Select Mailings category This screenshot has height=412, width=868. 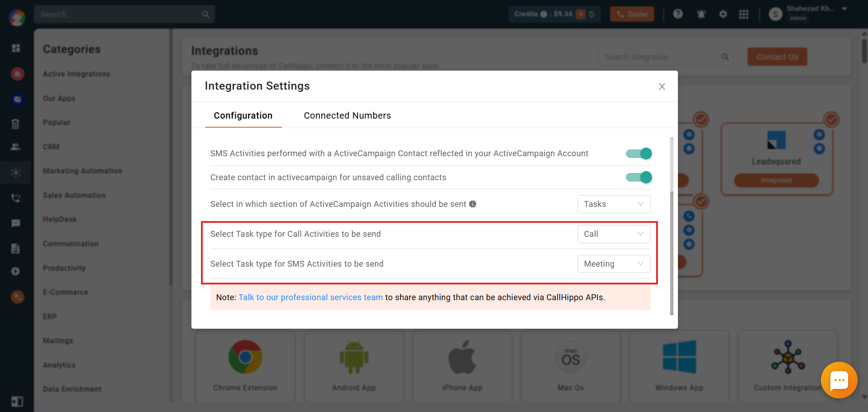[x=58, y=340]
